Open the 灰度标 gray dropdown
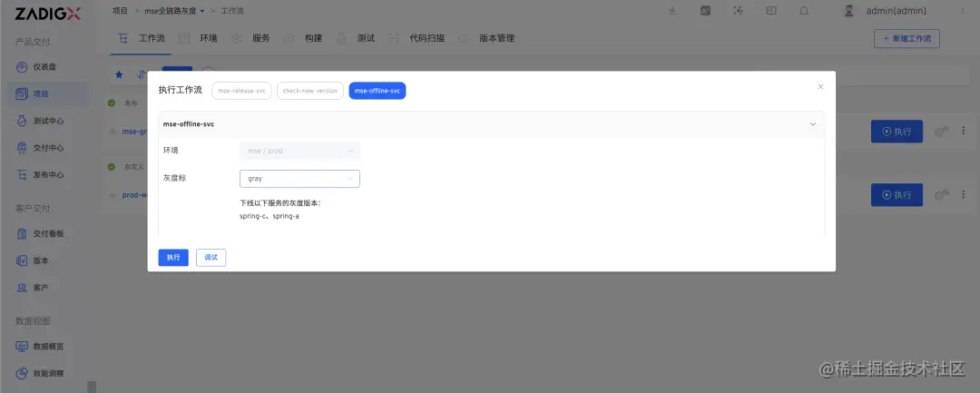 pos(299,179)
